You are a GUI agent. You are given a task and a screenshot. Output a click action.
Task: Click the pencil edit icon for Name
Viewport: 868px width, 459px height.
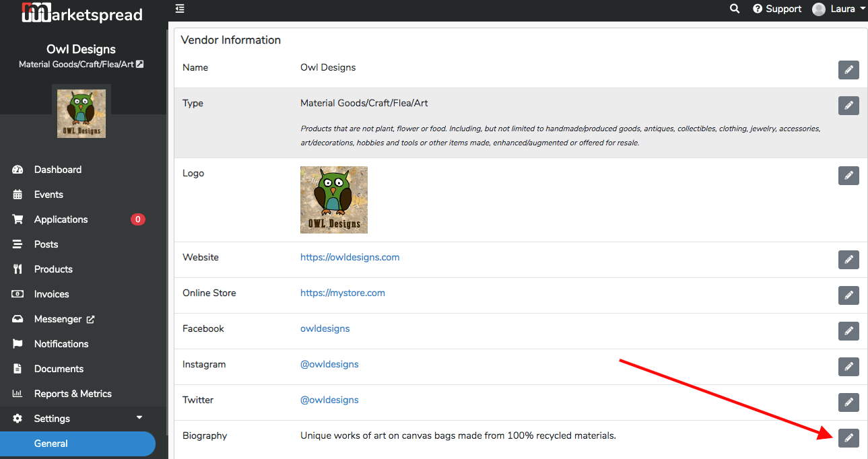point(848,70)
